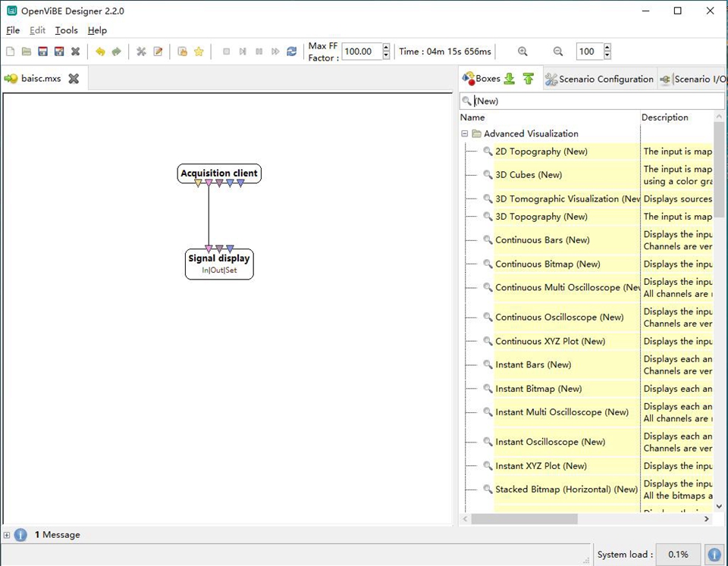Close the baisc.mxs scenario tab
The height and width of the screenshot is (566, 728).
pyautogui.click(x=74, y=79)
